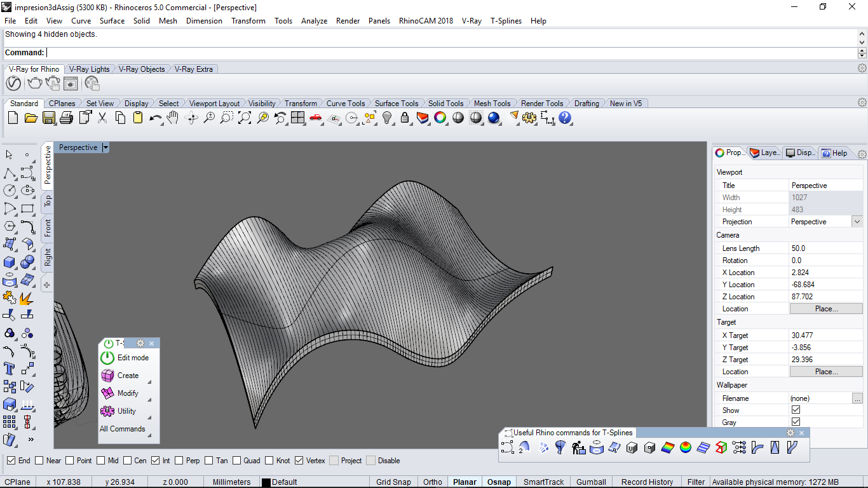The width and height of the screenshot is (868, 488).
Task: Click the Default layer color swatch
Action: (x=266, y=483)
